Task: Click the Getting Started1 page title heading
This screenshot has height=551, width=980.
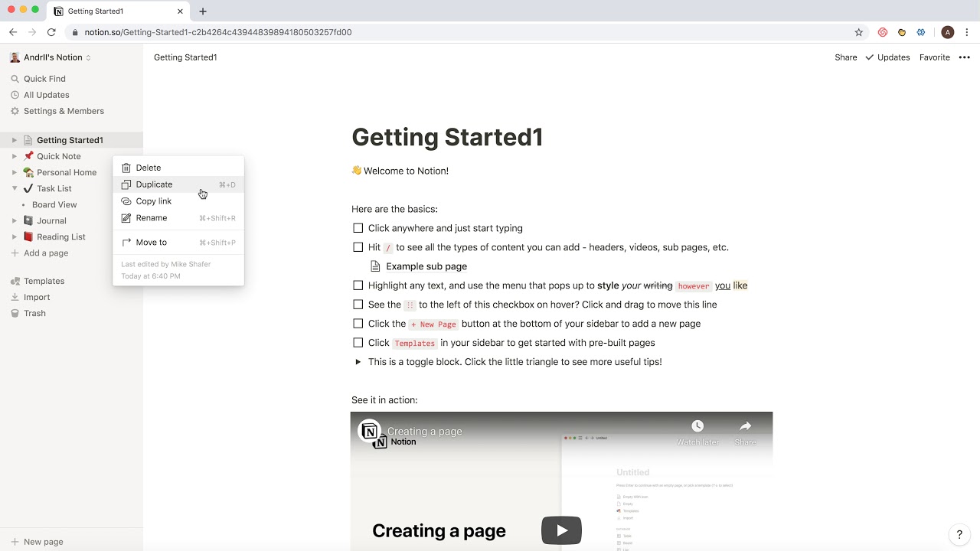Action: (447, 138)
